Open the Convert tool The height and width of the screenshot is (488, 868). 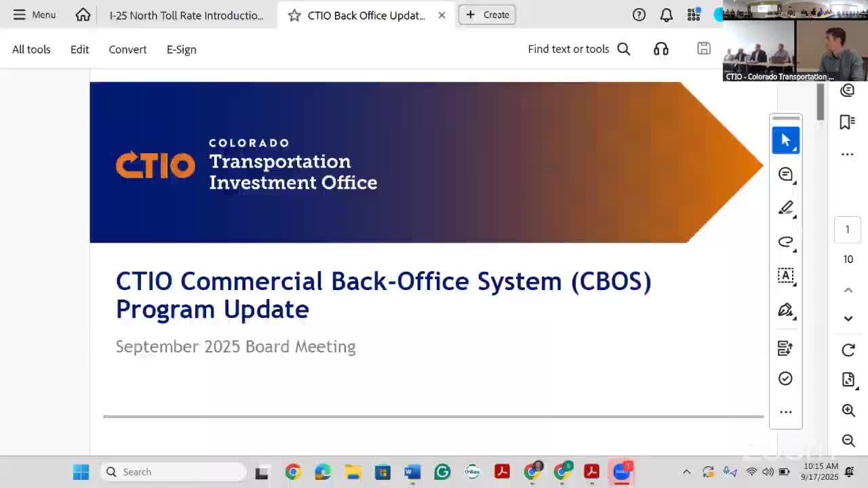(127, 49)
